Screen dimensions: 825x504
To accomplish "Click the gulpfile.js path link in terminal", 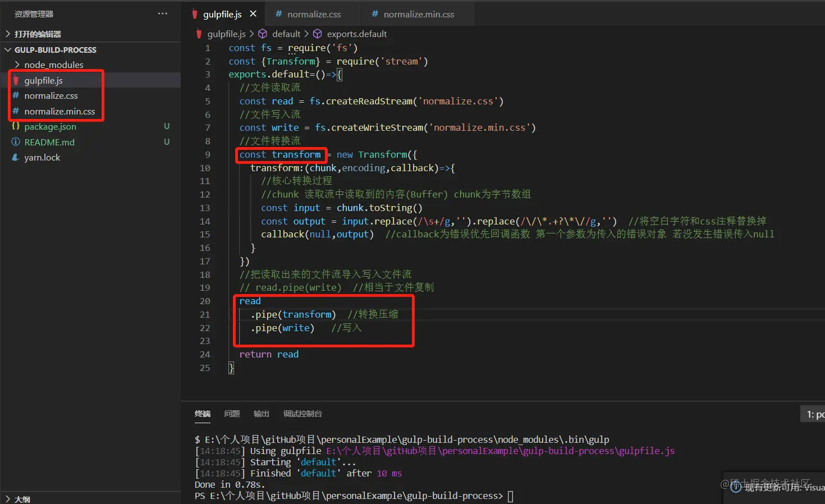I will point(501,451).
